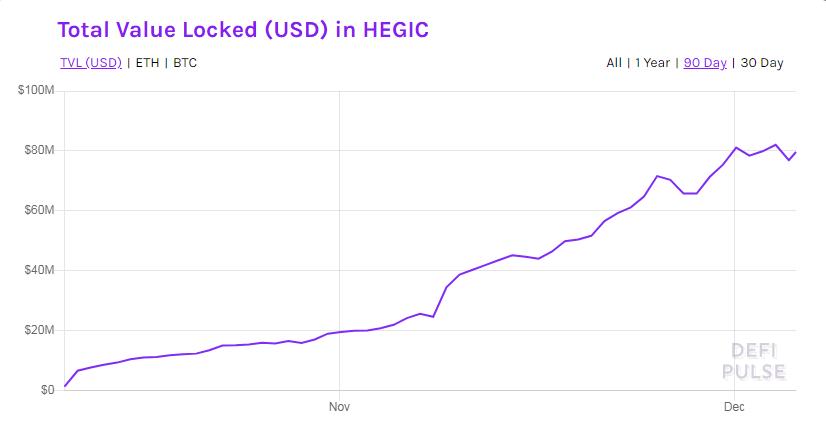Click the $100M y-axis label
Screen dimensions: 826x433
point(36,91)
